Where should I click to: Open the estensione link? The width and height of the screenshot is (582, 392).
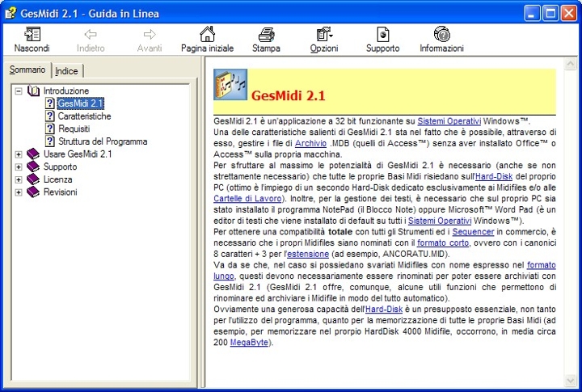click(308, 254)
